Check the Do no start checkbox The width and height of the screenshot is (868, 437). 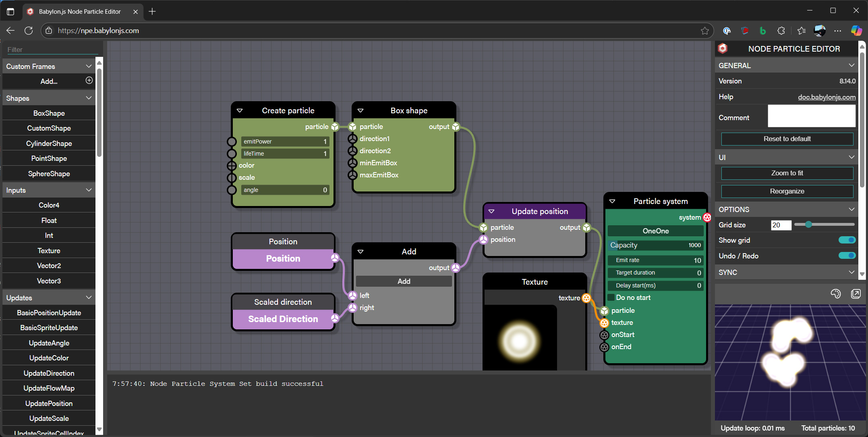(611, 298)
